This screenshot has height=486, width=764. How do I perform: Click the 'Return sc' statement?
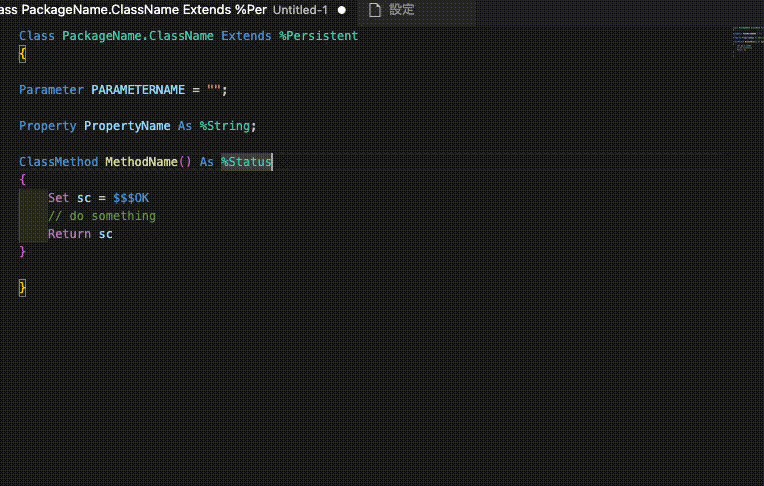[x=80, y=234]
